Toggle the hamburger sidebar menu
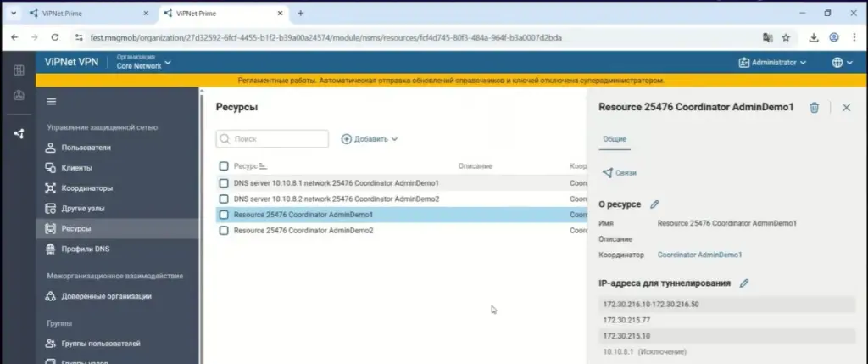Image resolution: width=868 pixels, height=364 pixels. coord(52,101)
